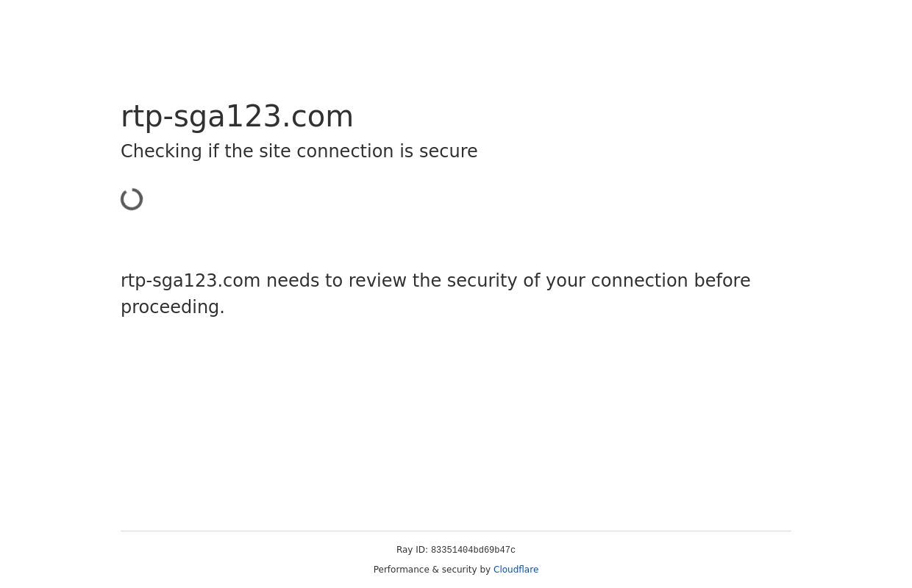This screenshot has width=912, height=588.
Task: Click "security by" text in the footer
Action: 464,570
